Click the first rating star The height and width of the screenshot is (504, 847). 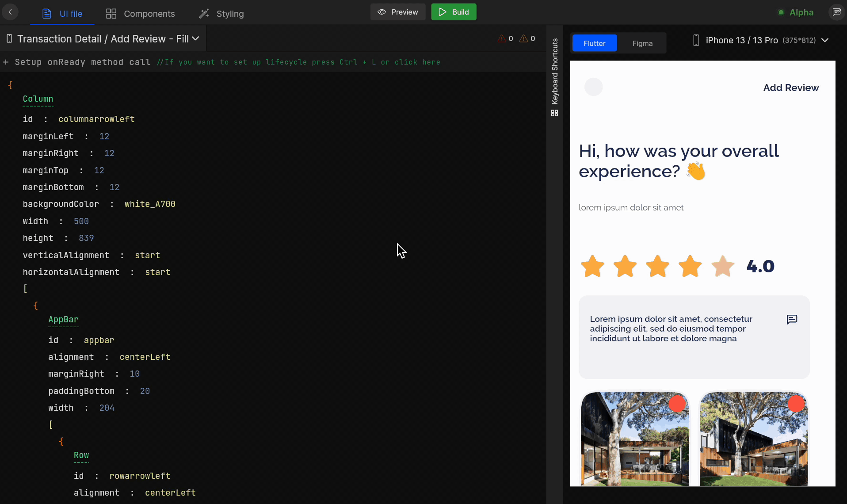tap(592, 266)
